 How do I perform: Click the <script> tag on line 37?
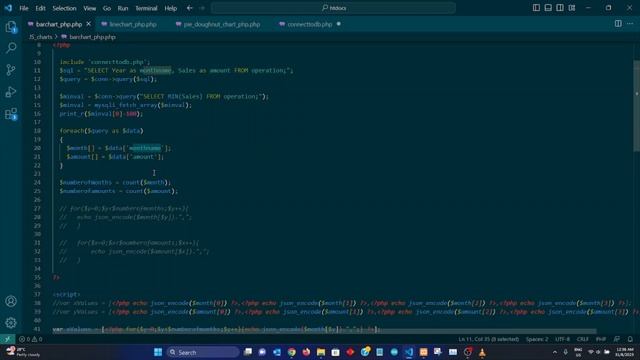tap(66, 294)
